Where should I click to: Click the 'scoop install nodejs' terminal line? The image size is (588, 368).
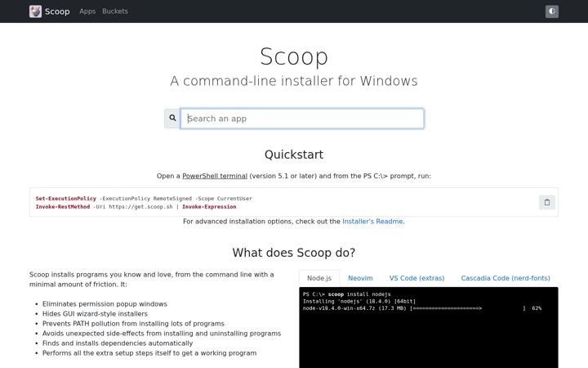346,294
